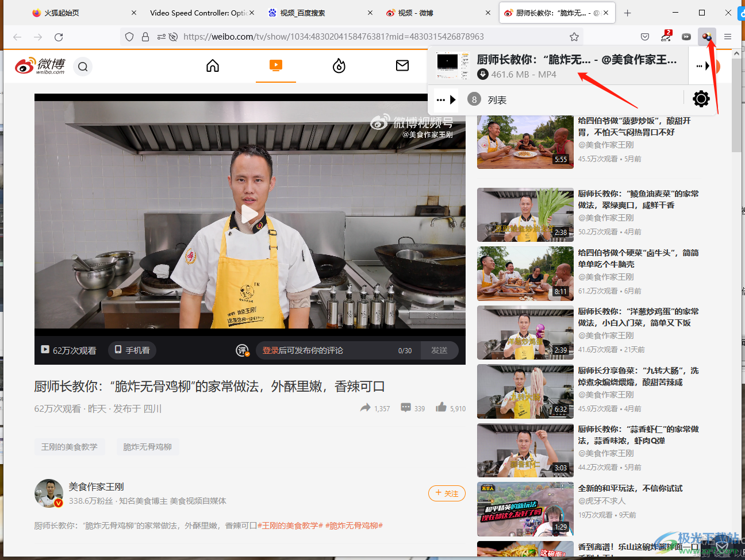Open the hot topics flame icon
The image size is (745, 560).
(x=339, y=66)
